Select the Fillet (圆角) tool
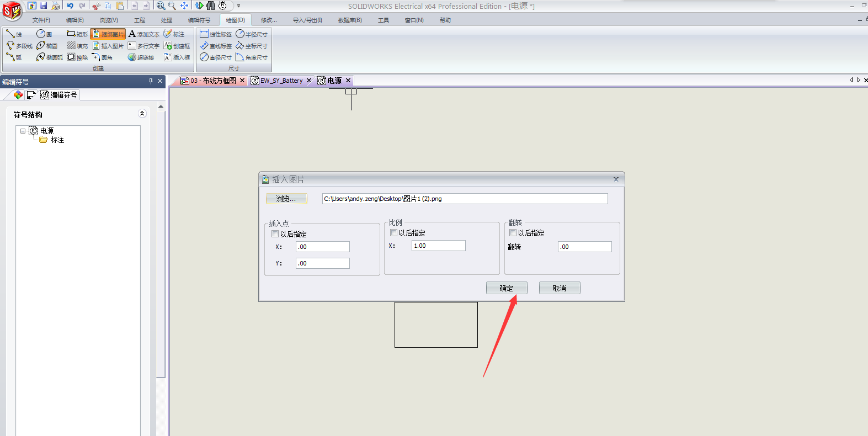This screenshot has height=436, width=868. tap(103, 57)
